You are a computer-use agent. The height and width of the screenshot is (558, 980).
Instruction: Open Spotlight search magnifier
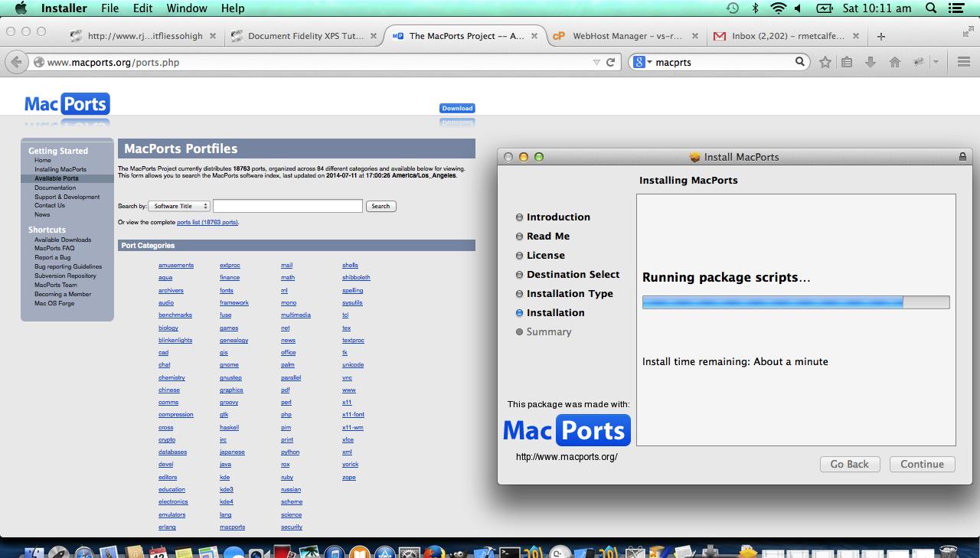(931, 8)
